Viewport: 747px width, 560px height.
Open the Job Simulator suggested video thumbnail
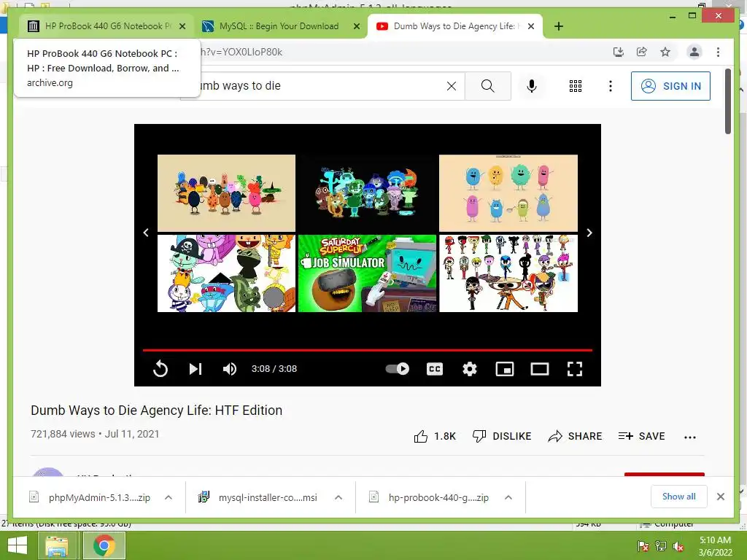pyautogui.click(x=368, y=273)
